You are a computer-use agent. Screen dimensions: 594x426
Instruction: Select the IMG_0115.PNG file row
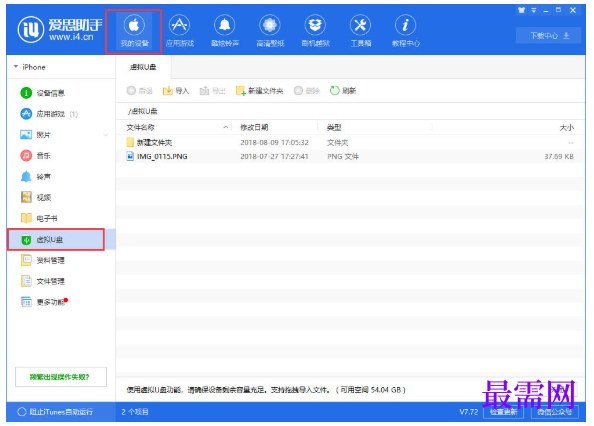[x=350, y=156]
